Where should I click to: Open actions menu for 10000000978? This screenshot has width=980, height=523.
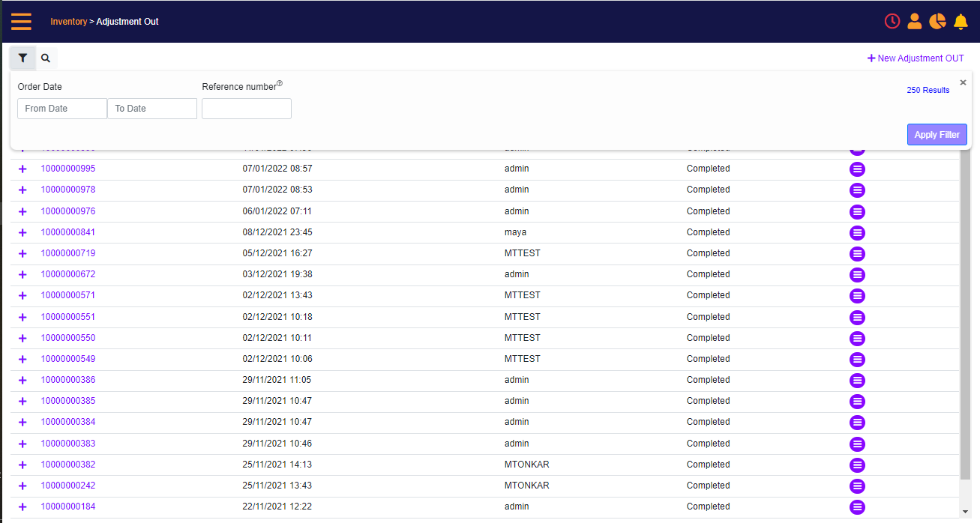tap(858, 190)
